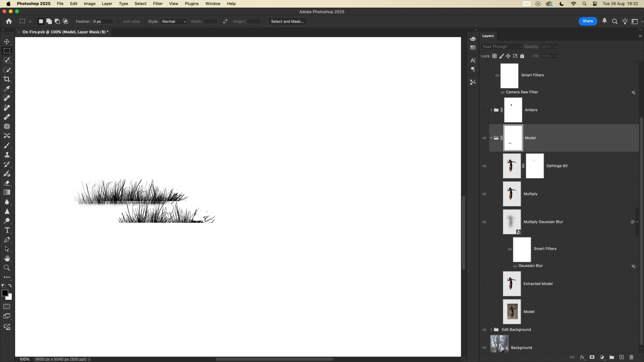Select the Clone Stamp tool
The height and width of the screenshot is (362, 644).
[7, 155]
